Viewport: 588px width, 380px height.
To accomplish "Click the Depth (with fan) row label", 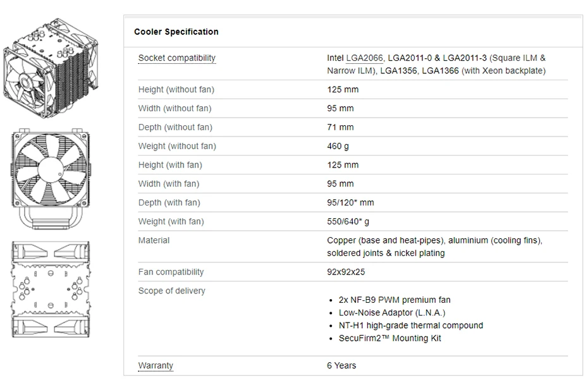I will tap(169, 203).
